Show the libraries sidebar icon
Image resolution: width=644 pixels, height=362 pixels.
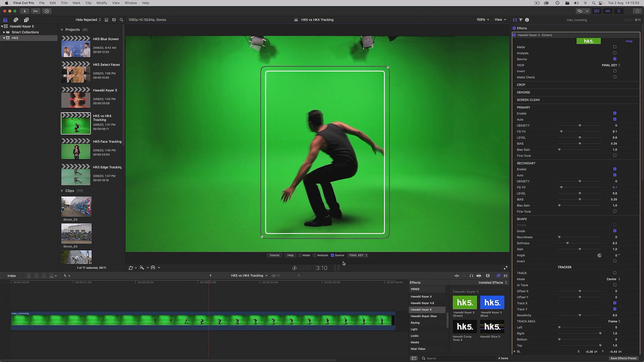(x=5, y=20)
